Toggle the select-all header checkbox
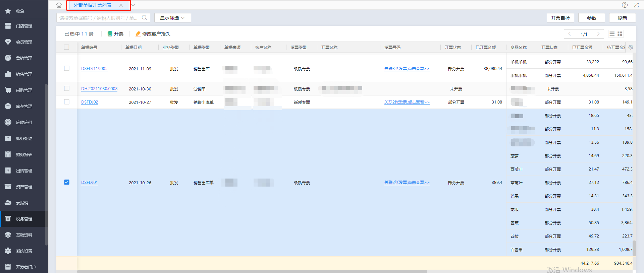644x273 pixels. coord(66,47)
